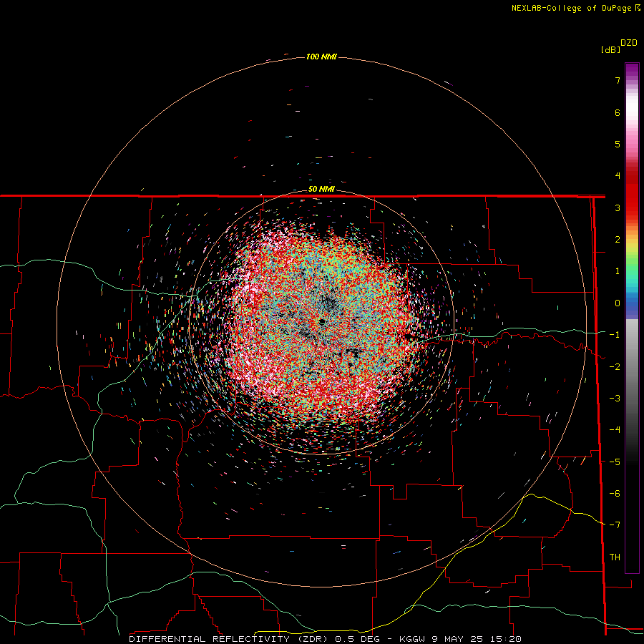Click the -3 value on the color scale
Viewport: 644px width, 644px height.
pos(615,399)
